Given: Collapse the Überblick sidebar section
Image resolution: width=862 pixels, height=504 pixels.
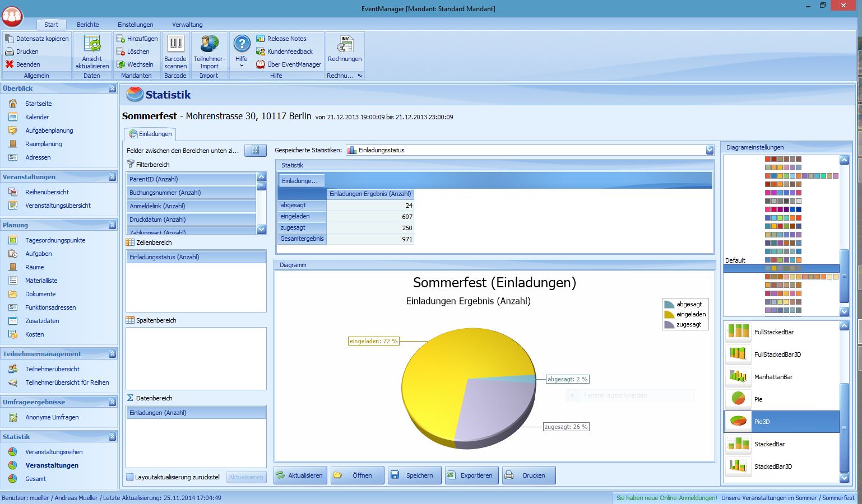Looking at the screenshot, I should pos(112,88).
